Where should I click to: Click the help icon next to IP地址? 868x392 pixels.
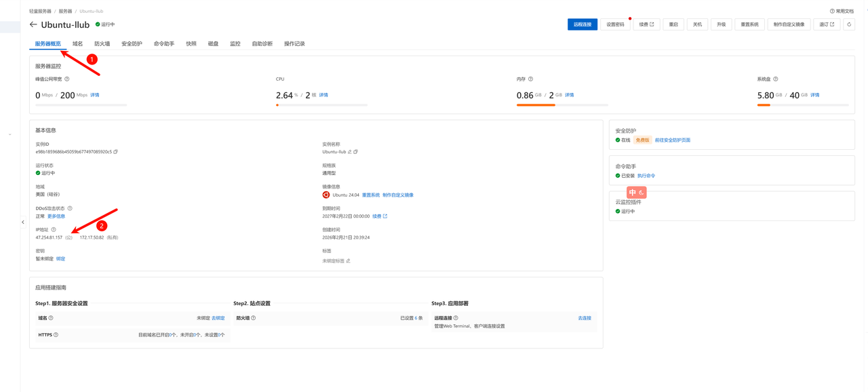click(54, 230)
